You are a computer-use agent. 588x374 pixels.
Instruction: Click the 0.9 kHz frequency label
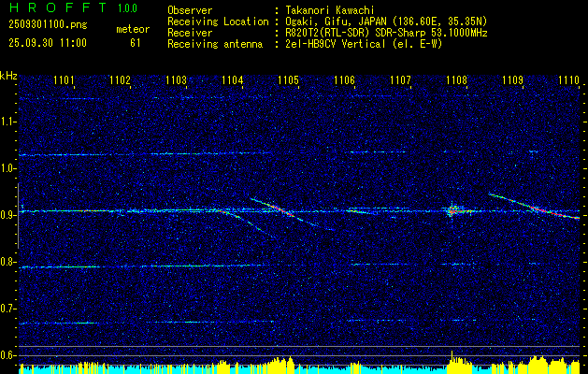[8, 215]
